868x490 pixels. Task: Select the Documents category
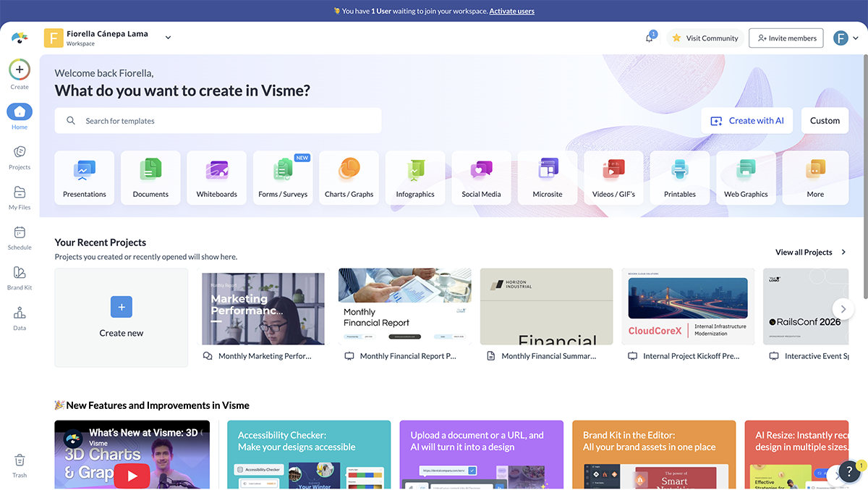(x=150, y=177)
